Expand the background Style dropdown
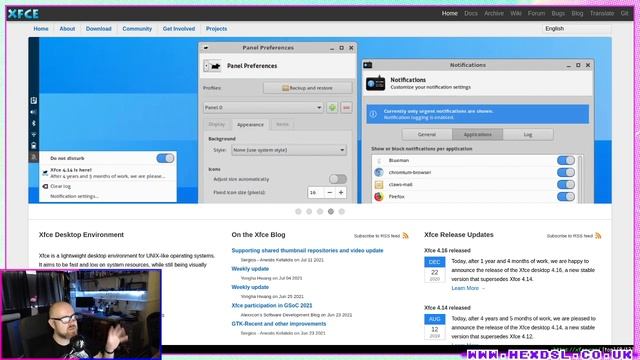640x360 pixels. click(289, 150)
